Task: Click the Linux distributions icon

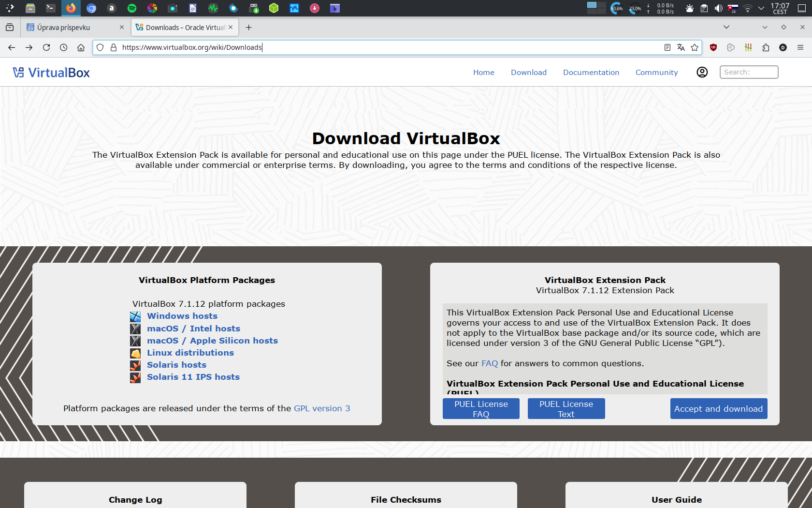Action: [135, 353]
